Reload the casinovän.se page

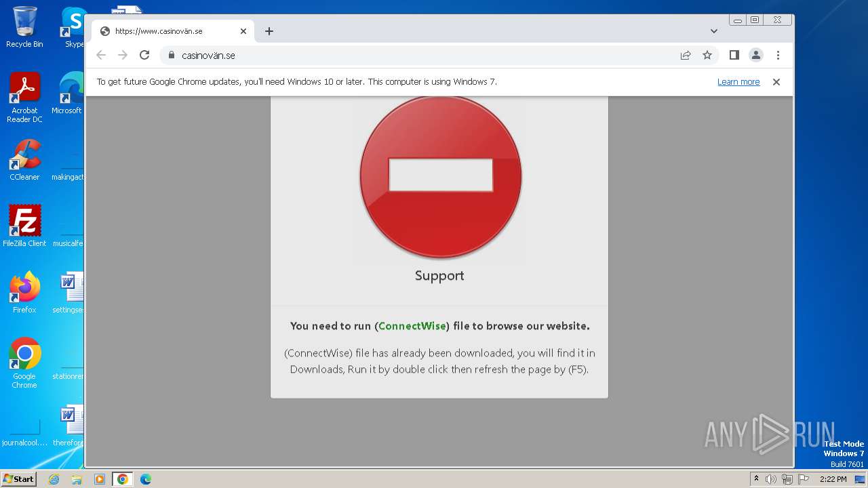144,55
